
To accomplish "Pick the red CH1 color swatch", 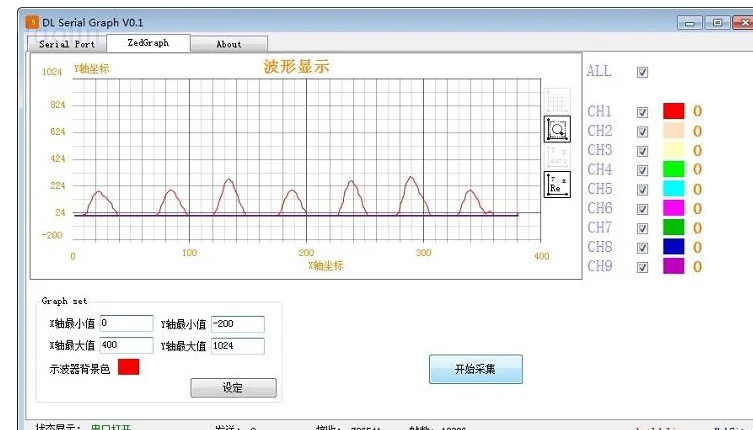I will click(673, 111).
